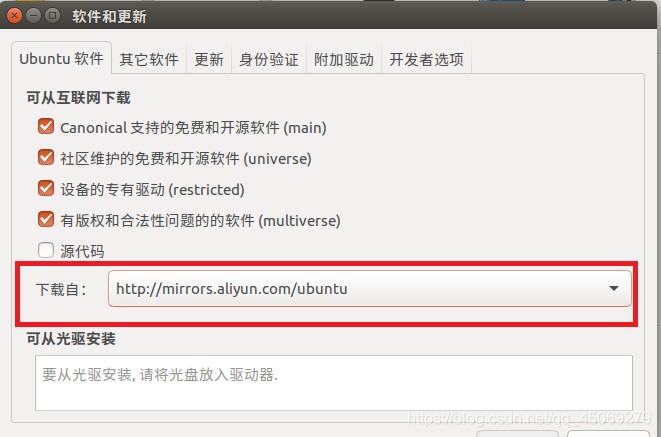The height and width of the screenshot is (437, 661).
Task: Maximize the 软件和更新 window
Action: (52, 16)
